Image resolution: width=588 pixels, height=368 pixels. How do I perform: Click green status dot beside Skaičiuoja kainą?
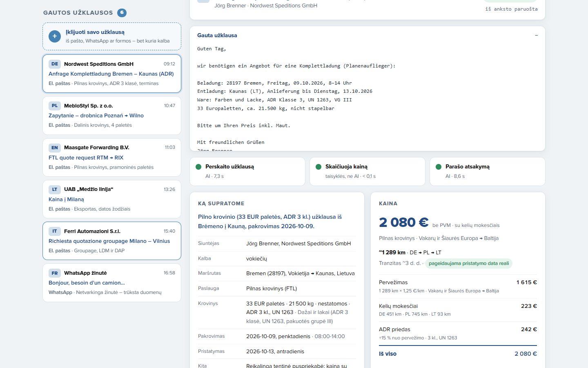coord(318,167)
